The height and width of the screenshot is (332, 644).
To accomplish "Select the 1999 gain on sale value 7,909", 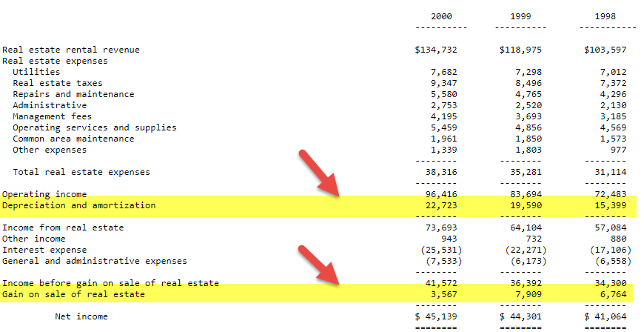I will [x=533, y=294].
